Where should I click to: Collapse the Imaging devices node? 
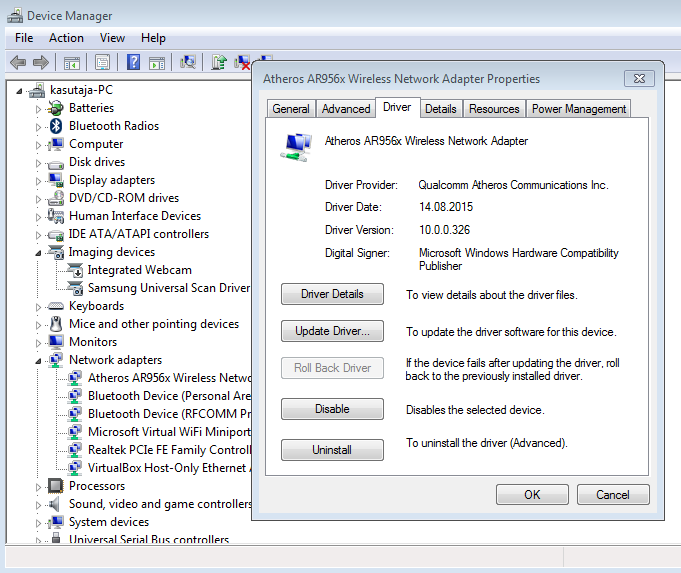(38, 253)
